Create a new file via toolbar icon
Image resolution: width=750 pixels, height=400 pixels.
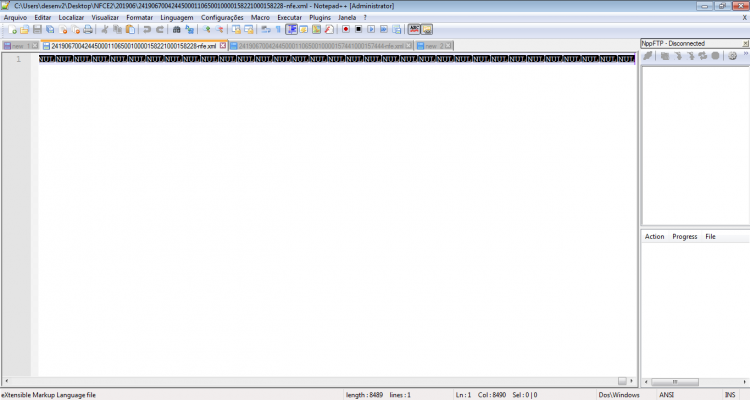12,30
